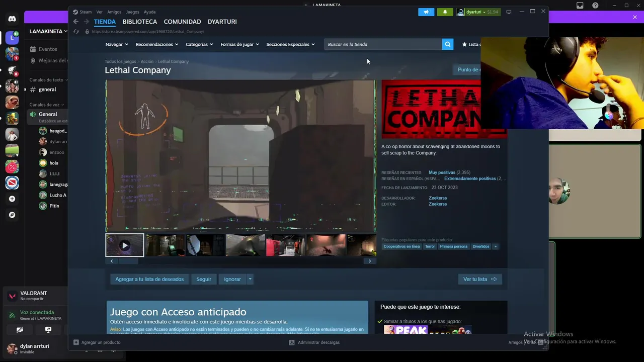
Task: Open the Acción breadcrumb link
Action: point(147,61)
